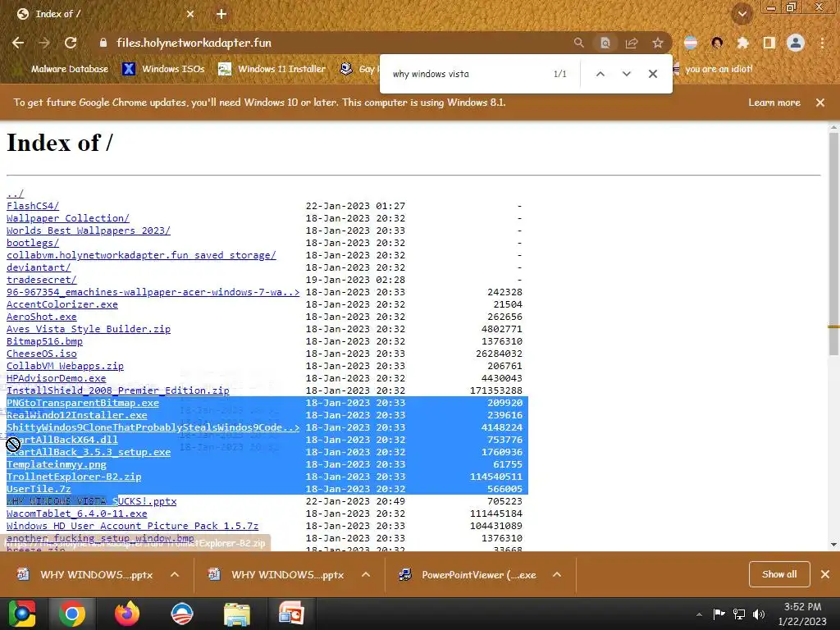Download CheeseOS.iso file

click(x=42, y=354)
